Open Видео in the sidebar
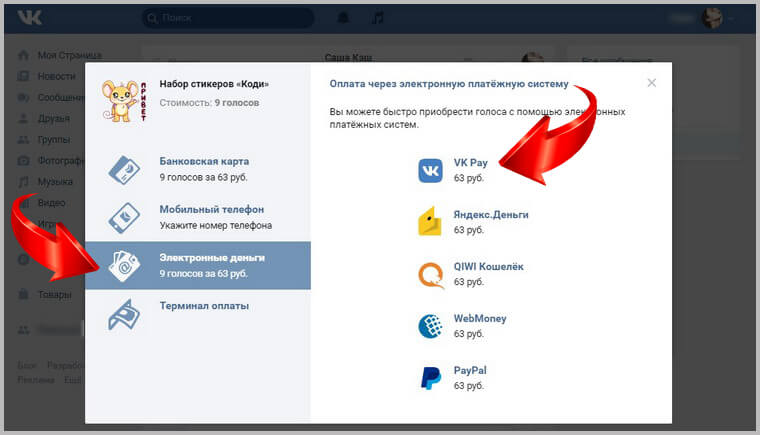 51,203
